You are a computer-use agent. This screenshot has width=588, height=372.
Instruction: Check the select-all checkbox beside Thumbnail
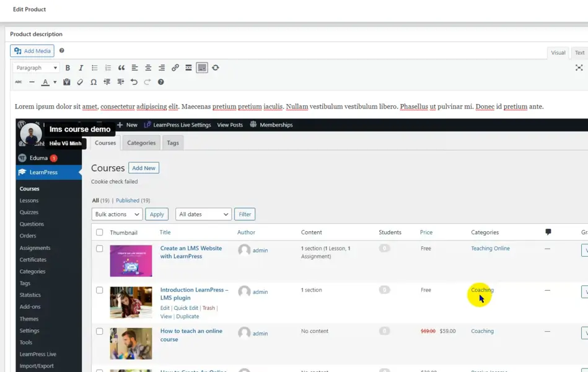click(99, 232)
